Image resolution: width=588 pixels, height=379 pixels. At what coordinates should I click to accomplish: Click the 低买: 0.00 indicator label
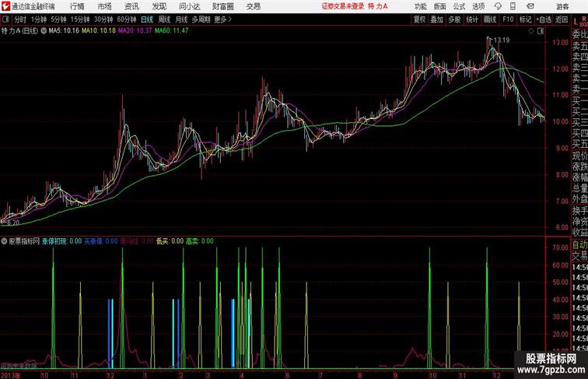point(170,241)
